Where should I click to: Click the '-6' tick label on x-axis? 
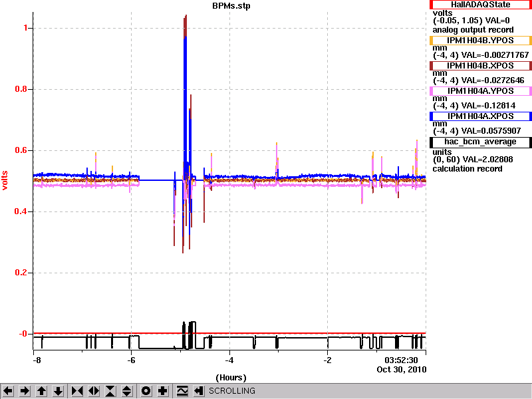(131, 360)
